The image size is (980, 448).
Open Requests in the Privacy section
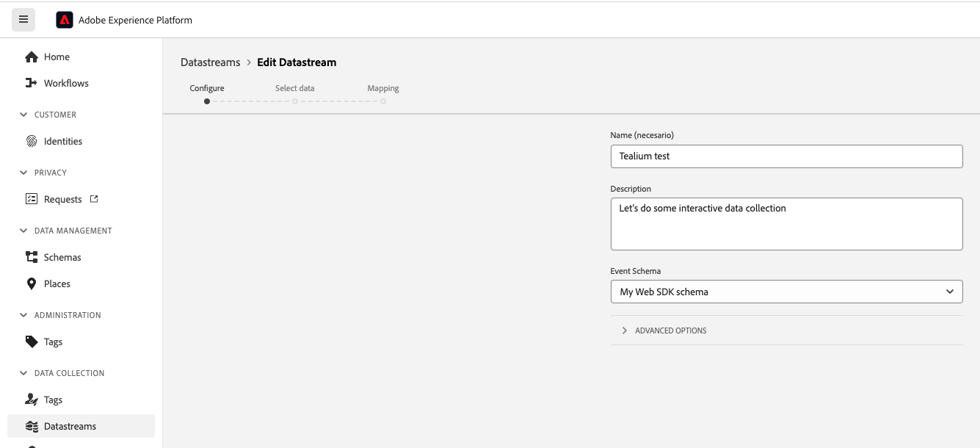62,199
